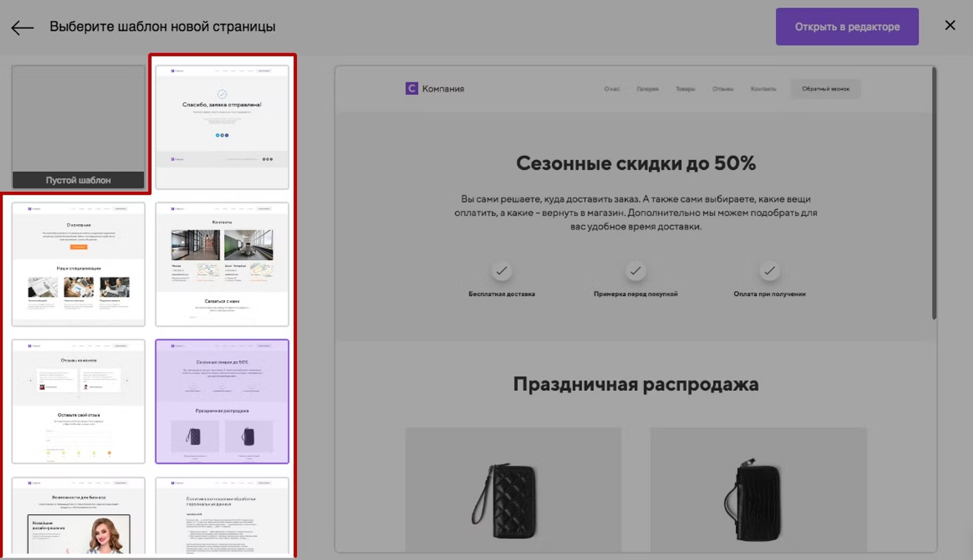Pick the О компании template thumbnail
Viewport: 973px width, 560px height.
[79, 264]
